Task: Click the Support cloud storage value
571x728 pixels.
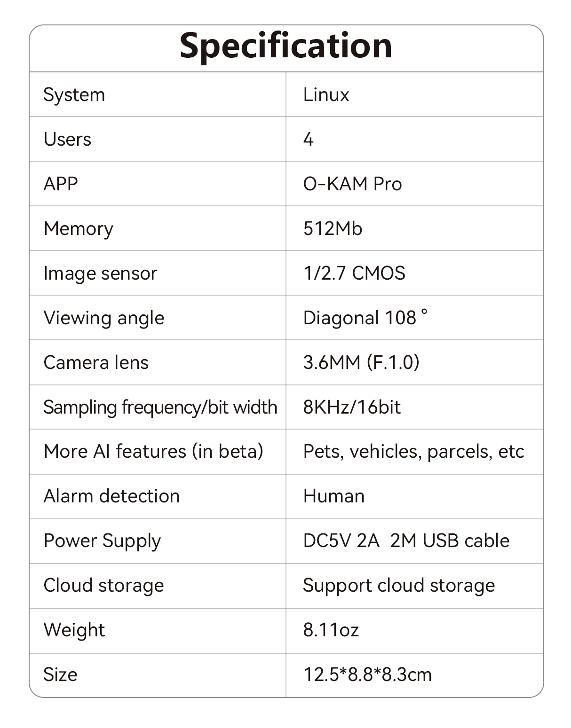Action: point(398,586)
